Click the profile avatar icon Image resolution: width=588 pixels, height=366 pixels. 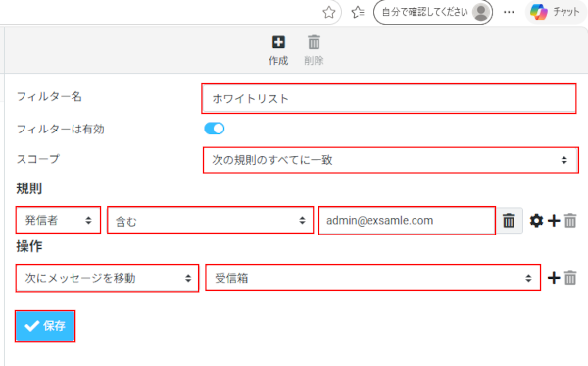(x=481, y=12)
